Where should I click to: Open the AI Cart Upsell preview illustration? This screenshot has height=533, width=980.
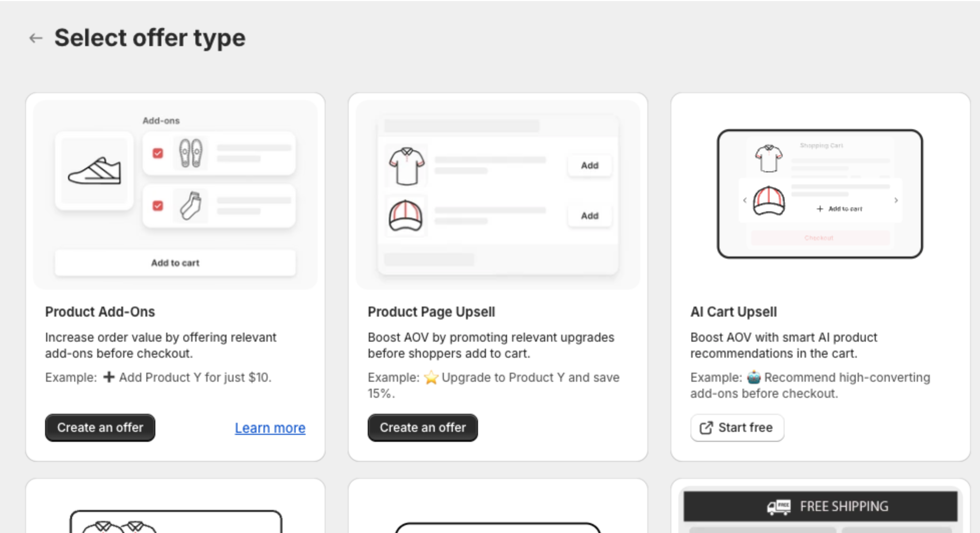[820, 194]
